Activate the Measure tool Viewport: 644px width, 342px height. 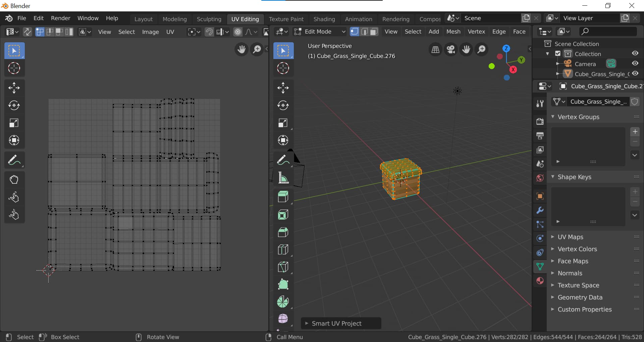click(283, 178)
